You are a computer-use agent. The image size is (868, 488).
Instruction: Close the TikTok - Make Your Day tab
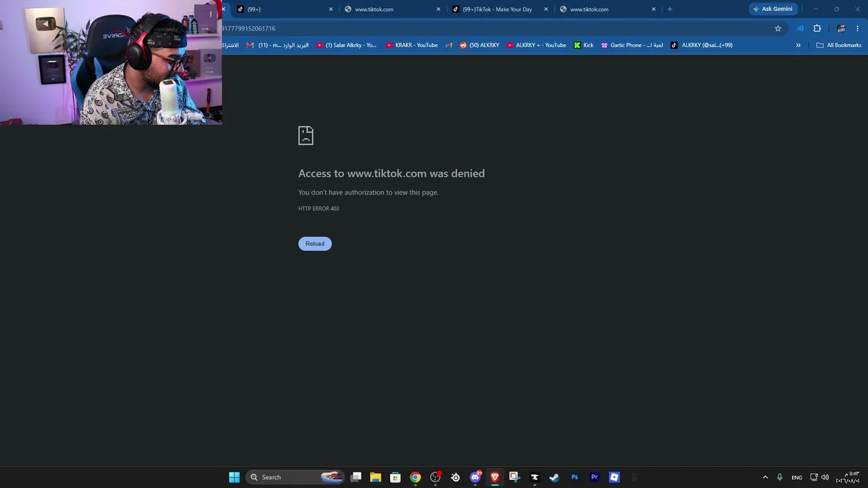546,9
